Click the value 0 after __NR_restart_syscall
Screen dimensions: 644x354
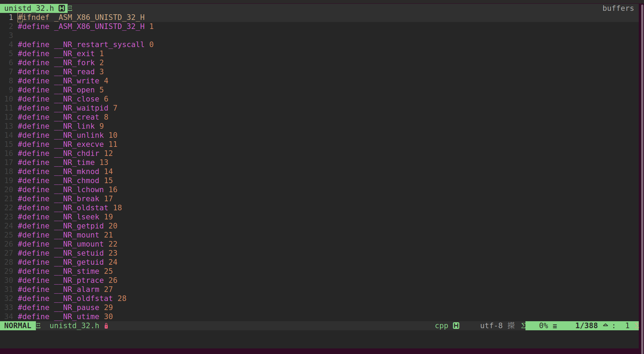coord(151,45)
